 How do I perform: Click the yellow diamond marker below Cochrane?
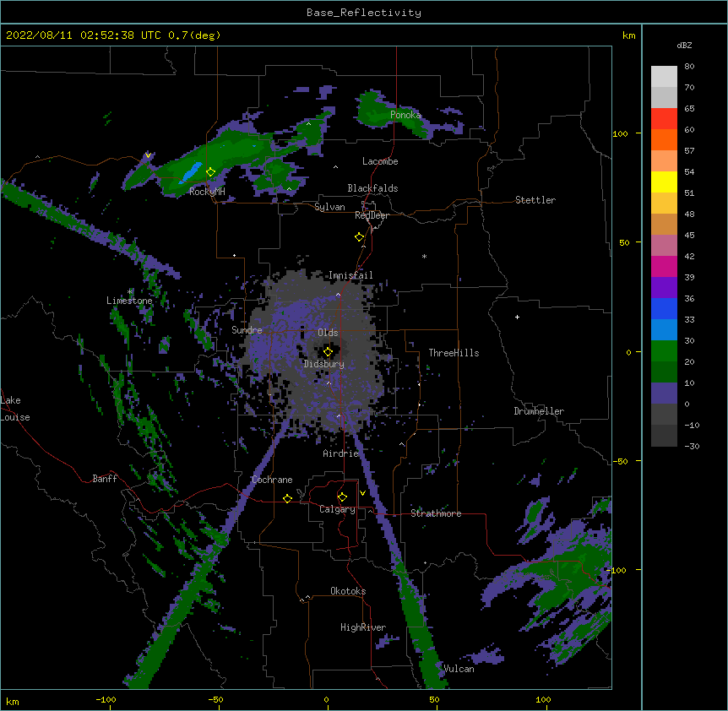[287, 498]
